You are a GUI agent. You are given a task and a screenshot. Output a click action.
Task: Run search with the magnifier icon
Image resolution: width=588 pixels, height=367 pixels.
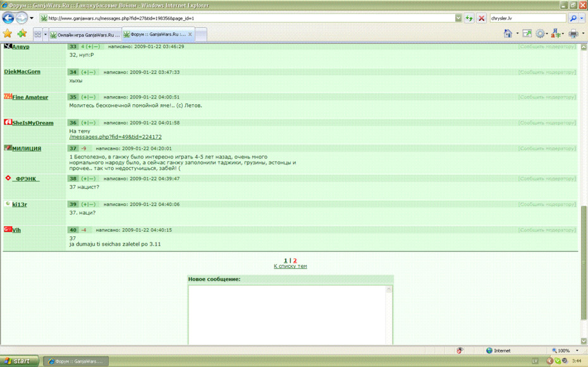point(573,18)
